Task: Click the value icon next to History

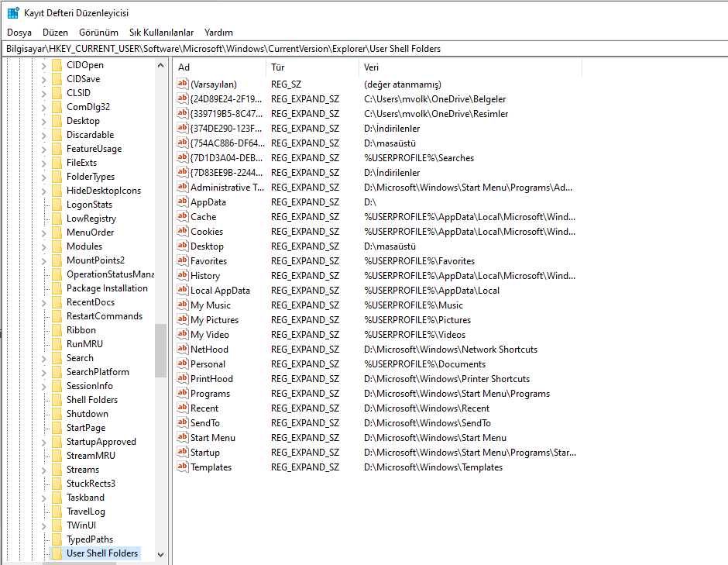Action: 183,276
